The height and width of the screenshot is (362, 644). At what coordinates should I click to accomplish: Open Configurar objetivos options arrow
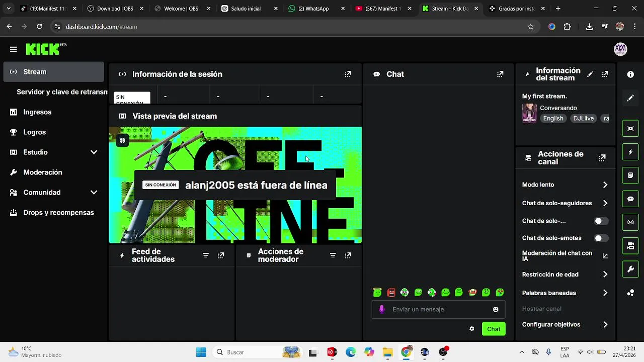point(605,325)
